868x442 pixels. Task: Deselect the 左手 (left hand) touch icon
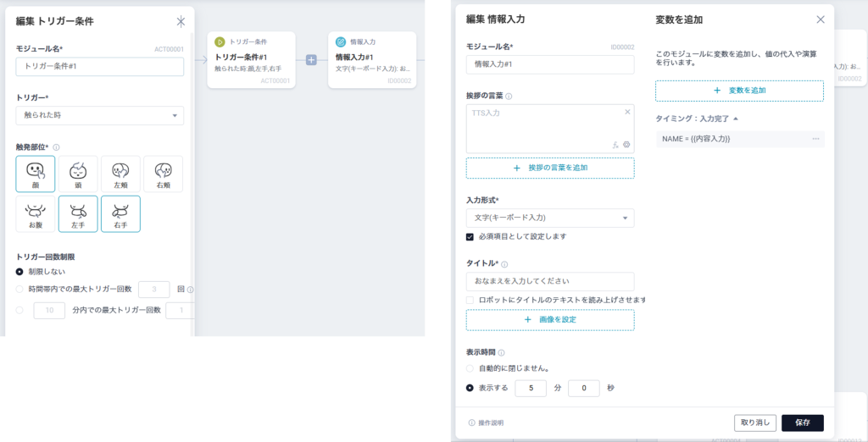click(x=78, y=214)
